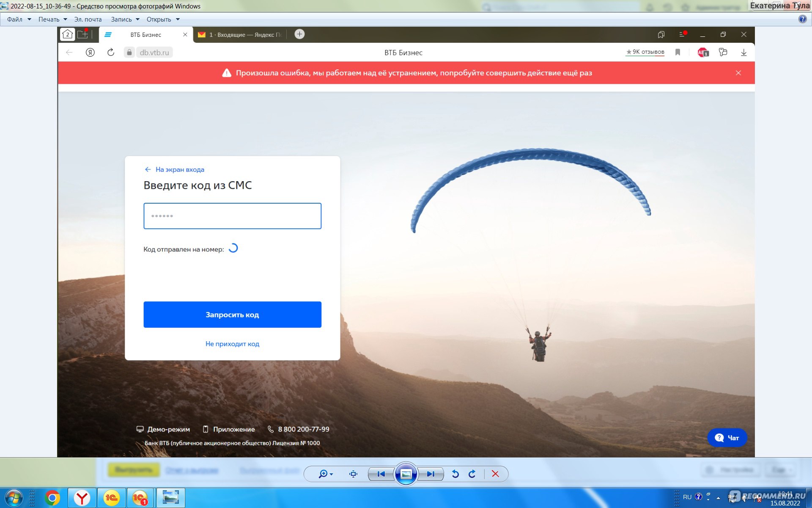Click the db.vtb.ru address field

click(154, 52)
